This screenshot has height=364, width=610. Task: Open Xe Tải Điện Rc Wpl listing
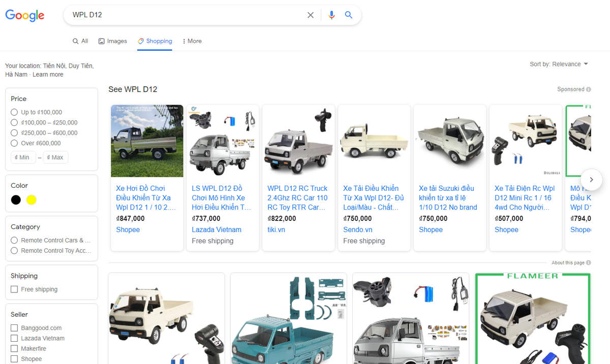pos(525,198)
